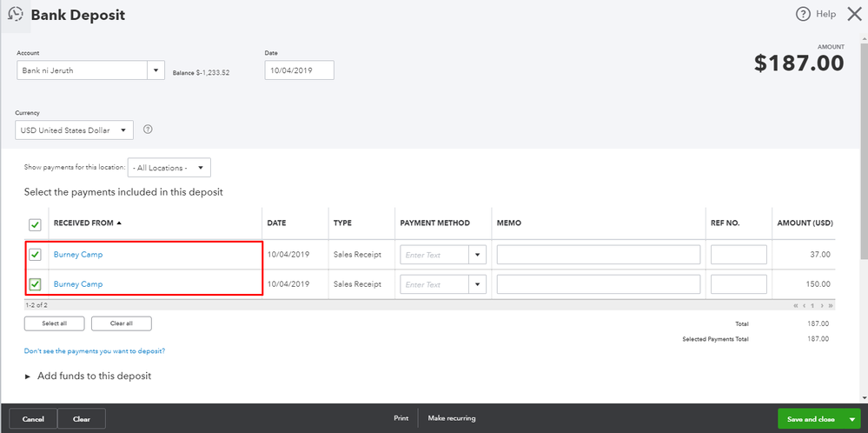
Task: Click Print in the footer
Action: pos(401,418)
